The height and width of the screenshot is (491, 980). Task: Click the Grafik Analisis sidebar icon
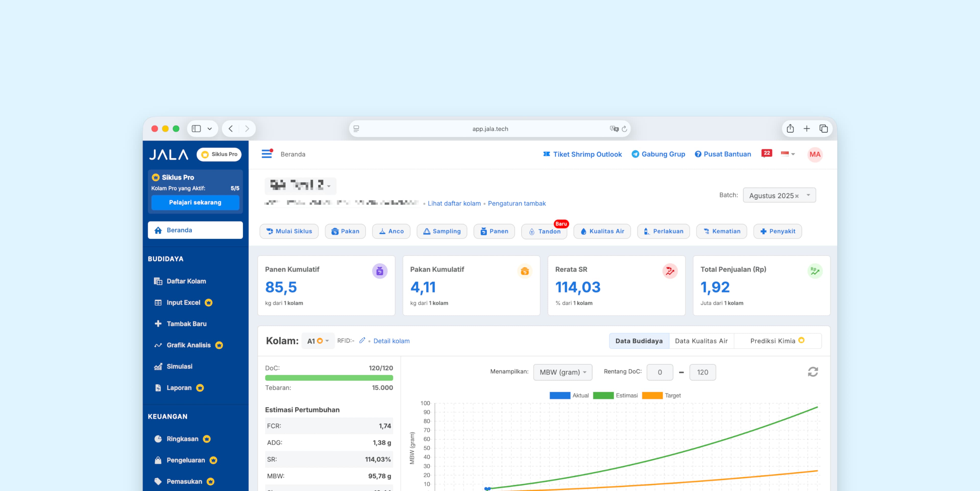tap(157, 345)
